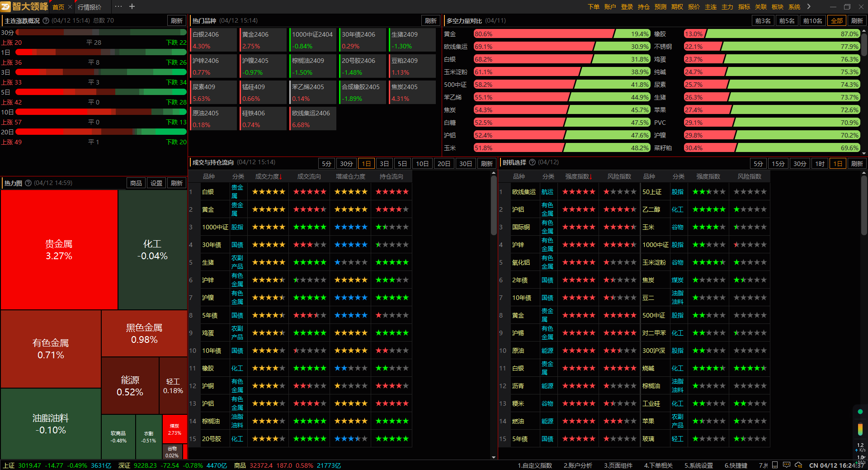868x470 pixels.
Task: Click the 30分 rise-fall distribution bar
Action: [101, 32]
